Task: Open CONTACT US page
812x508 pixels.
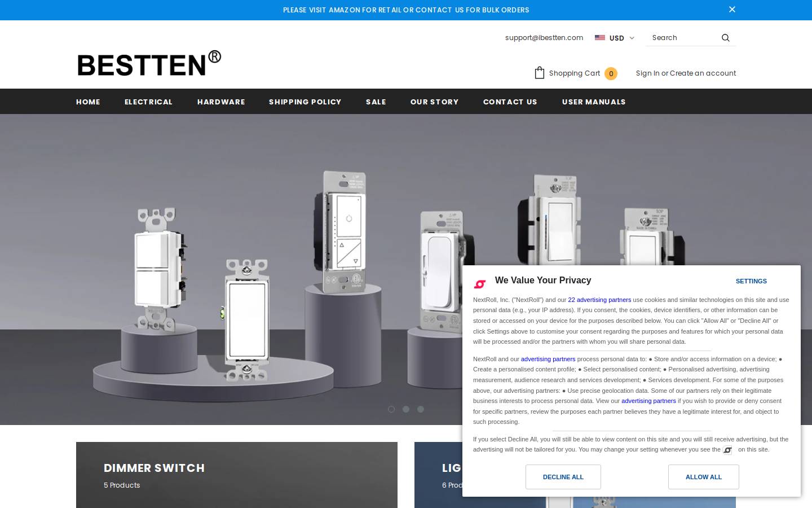Action: pyautogui.click(x=510, y=102)
